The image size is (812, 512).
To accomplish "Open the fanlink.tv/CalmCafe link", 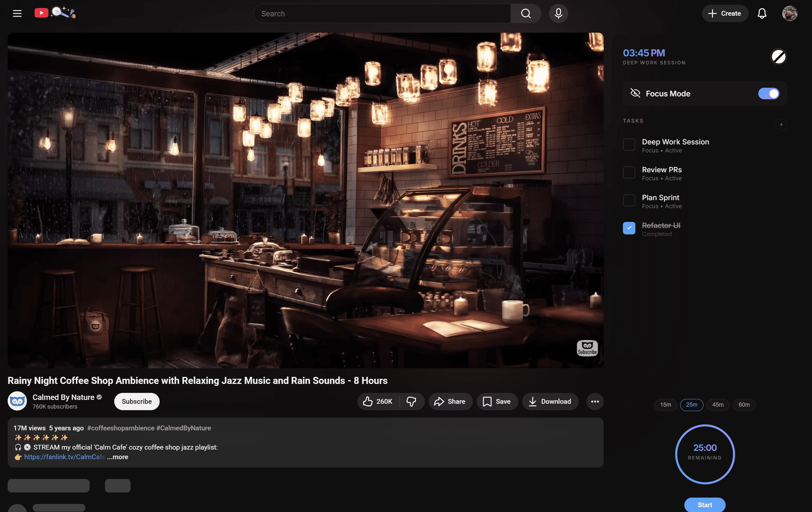I will (x=64, y=457).
